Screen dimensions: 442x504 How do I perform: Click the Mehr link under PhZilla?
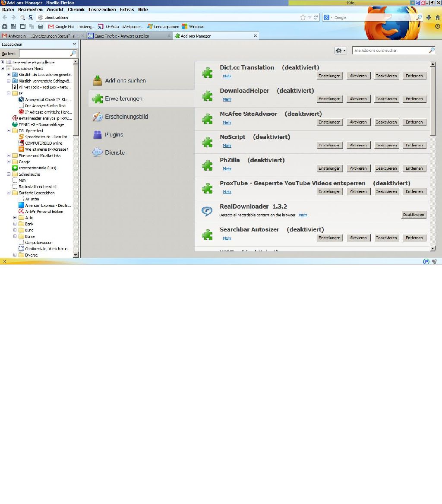[227, 169]
